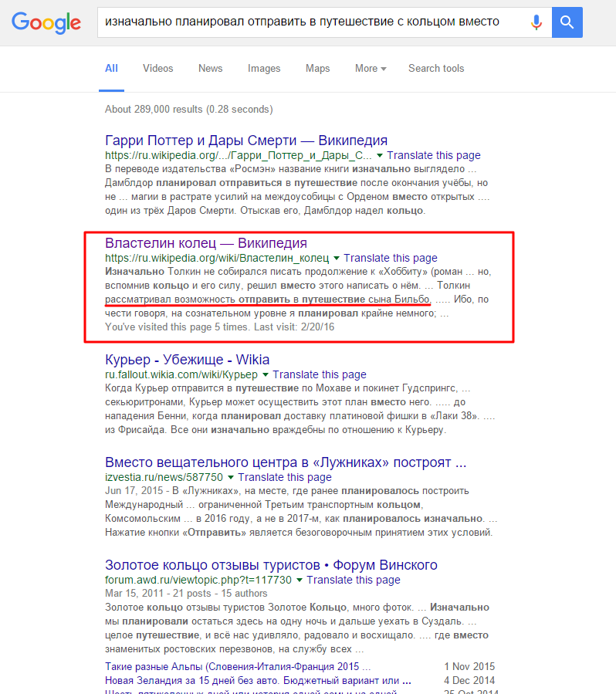
Task: Click the ru.fallout.wikia.com/wiki/Курьер URL text
Action: (181, 374)
